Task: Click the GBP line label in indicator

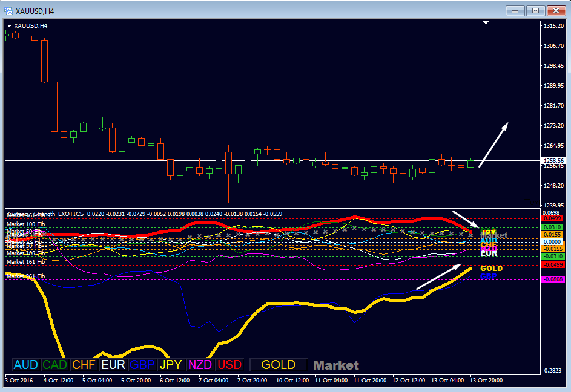Action: click(488, 276)
